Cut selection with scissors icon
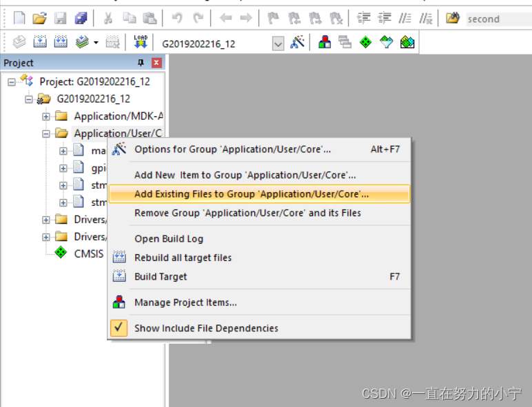Viewport: 532px width, 407px height. tap(108, 18)
